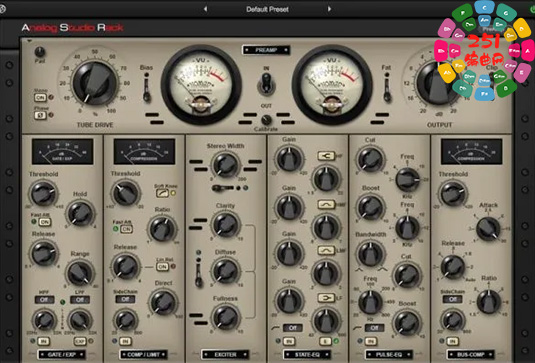Click the Ratio knob in Comp/Limit

tap(162, 229)
